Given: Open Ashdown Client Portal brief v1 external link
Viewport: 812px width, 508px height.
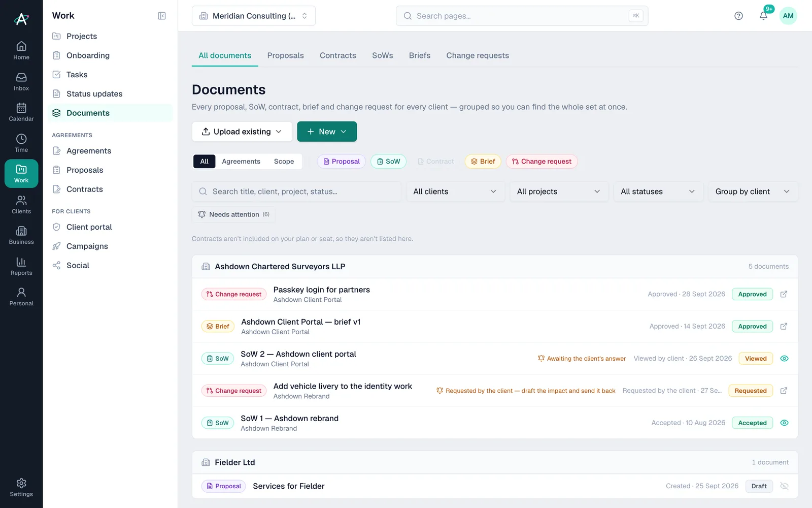Looking at the screenshot, I should [784, 326].
